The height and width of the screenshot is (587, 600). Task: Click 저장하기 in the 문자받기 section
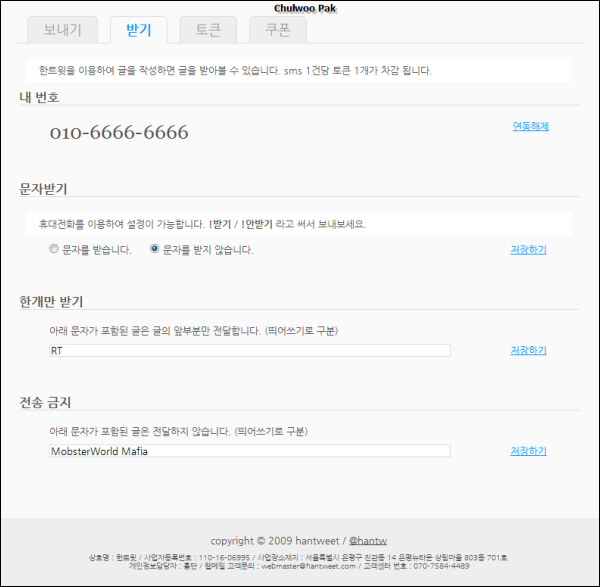pyautogui.click(x=528, y=250)
